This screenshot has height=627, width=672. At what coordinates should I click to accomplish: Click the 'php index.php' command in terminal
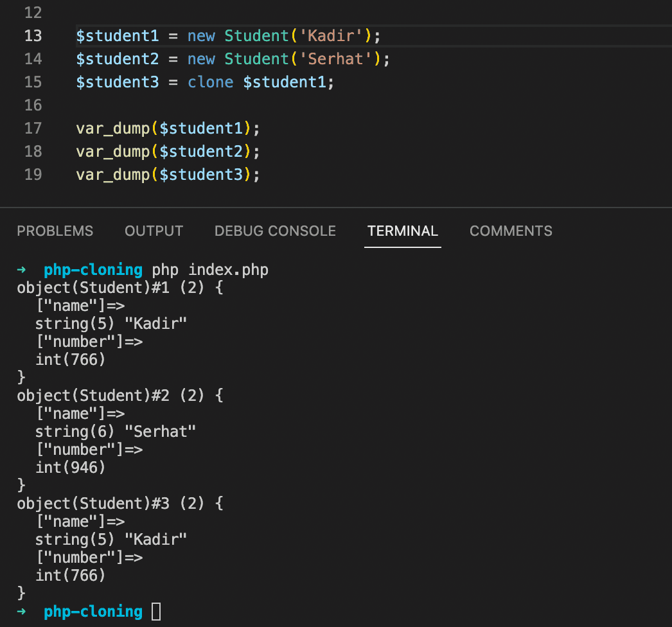pyautogui.click(x=210, y=270)
